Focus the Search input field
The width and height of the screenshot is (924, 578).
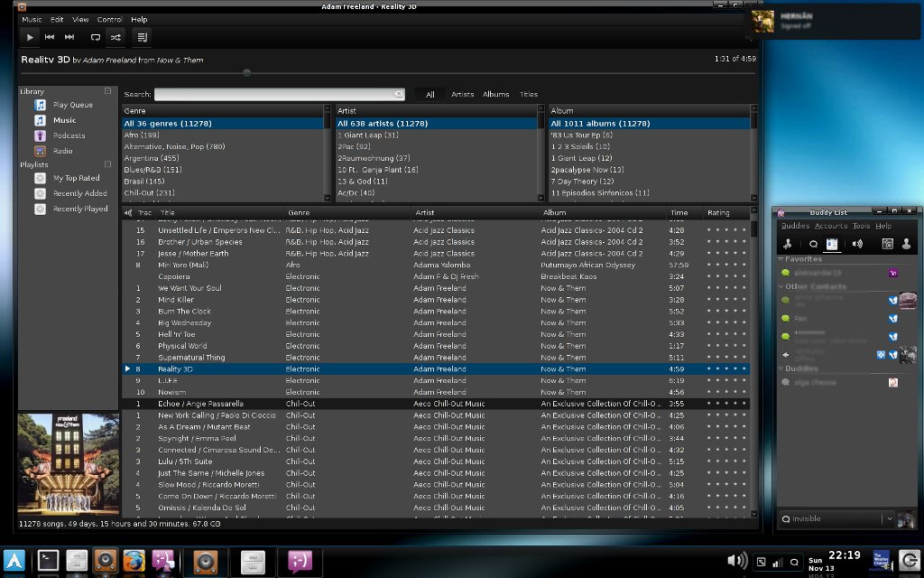280,94
